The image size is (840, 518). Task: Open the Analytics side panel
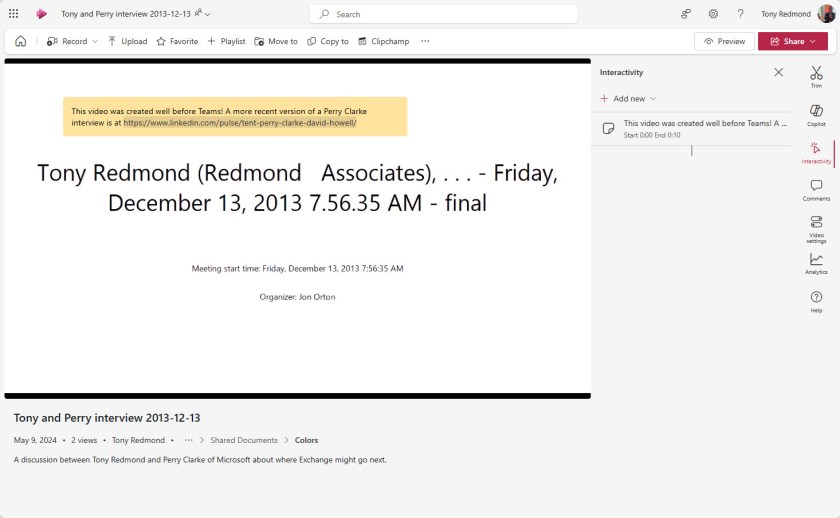tap(816, 264)
